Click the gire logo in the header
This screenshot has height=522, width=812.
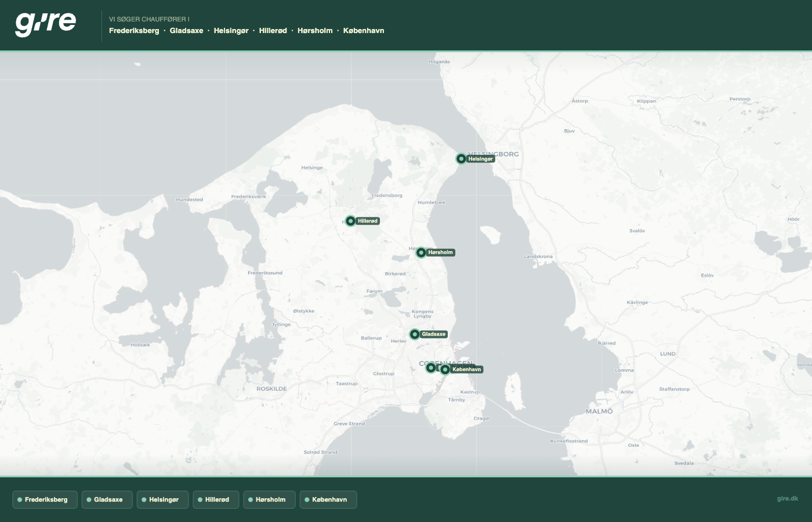[x=45, y=24]
